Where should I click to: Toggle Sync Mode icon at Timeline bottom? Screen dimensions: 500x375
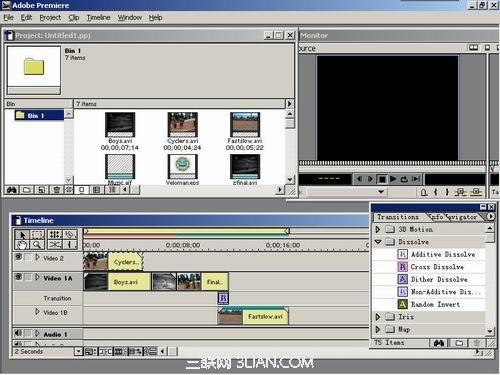151,351
